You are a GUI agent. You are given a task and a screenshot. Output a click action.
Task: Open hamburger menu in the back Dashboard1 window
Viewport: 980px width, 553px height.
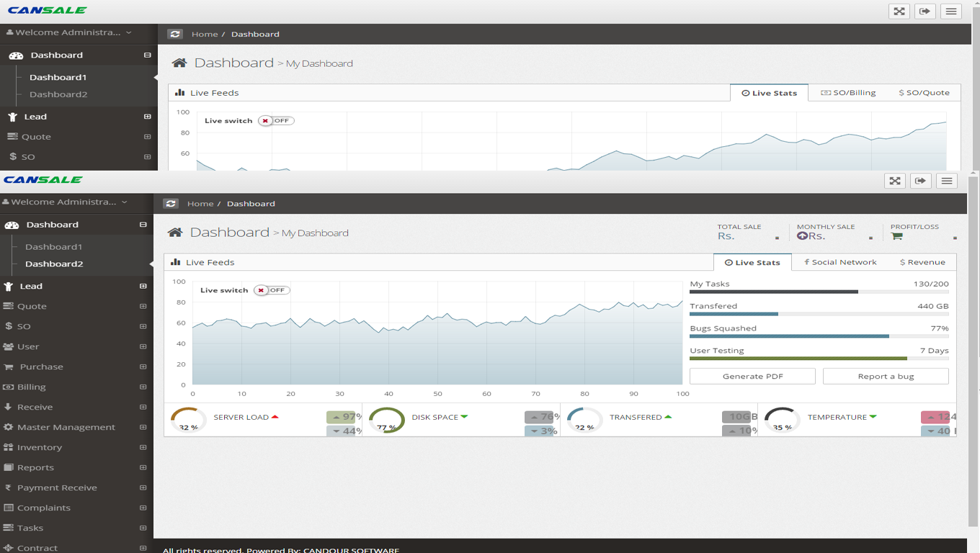click(x=951, y=11)
